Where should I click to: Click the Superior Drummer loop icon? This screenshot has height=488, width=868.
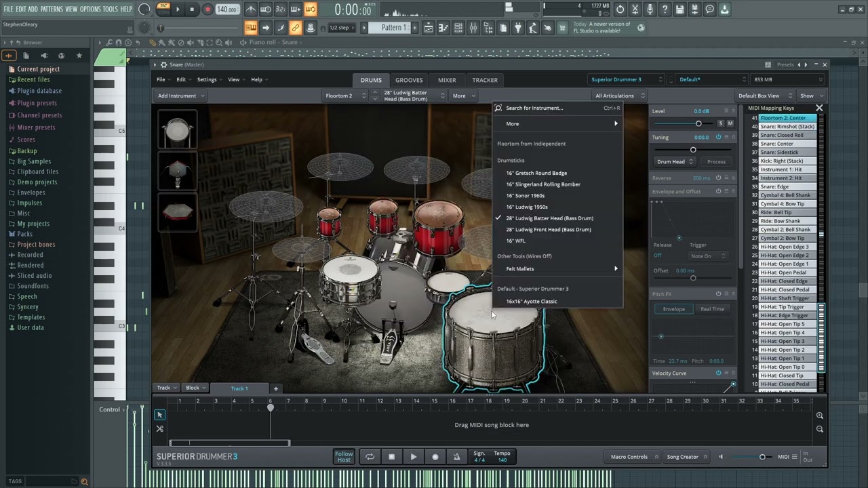[x=370, y=457]
